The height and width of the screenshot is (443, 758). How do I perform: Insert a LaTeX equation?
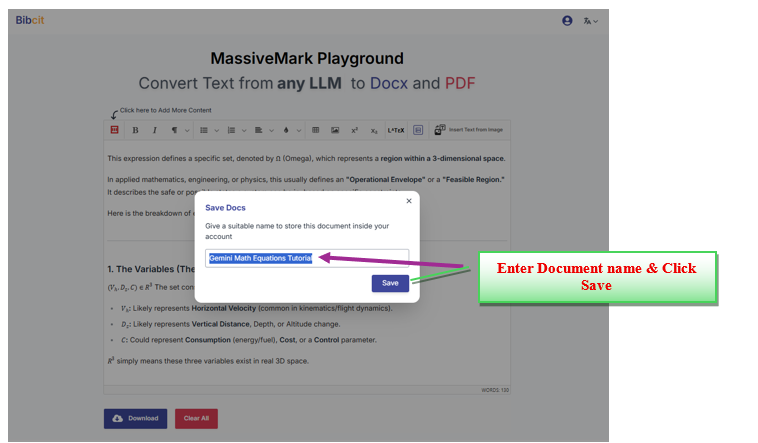395,130
